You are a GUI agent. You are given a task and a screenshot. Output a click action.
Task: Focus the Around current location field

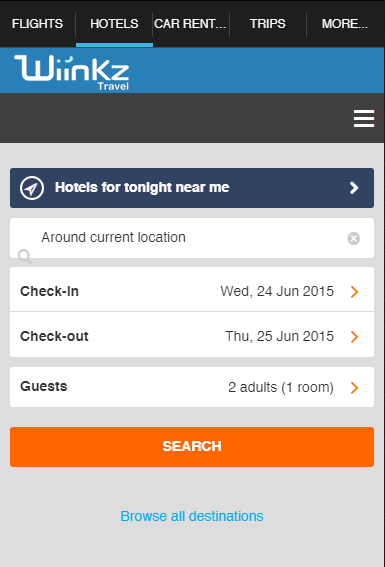[192, 238]
